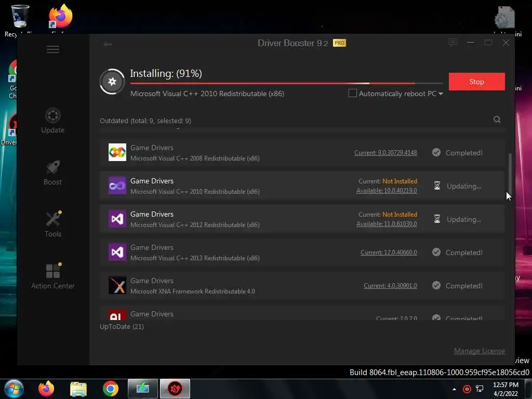Open the hamburger menu in Driver Booster

53,49
